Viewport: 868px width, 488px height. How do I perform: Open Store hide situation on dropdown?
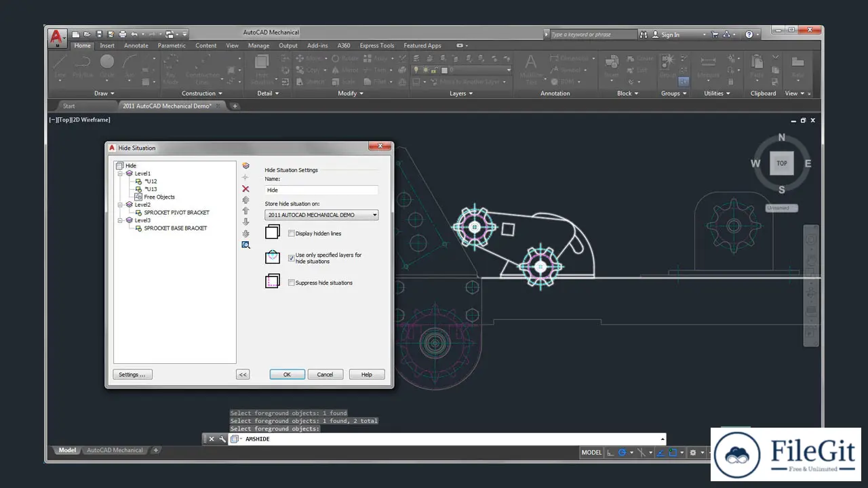321,215
